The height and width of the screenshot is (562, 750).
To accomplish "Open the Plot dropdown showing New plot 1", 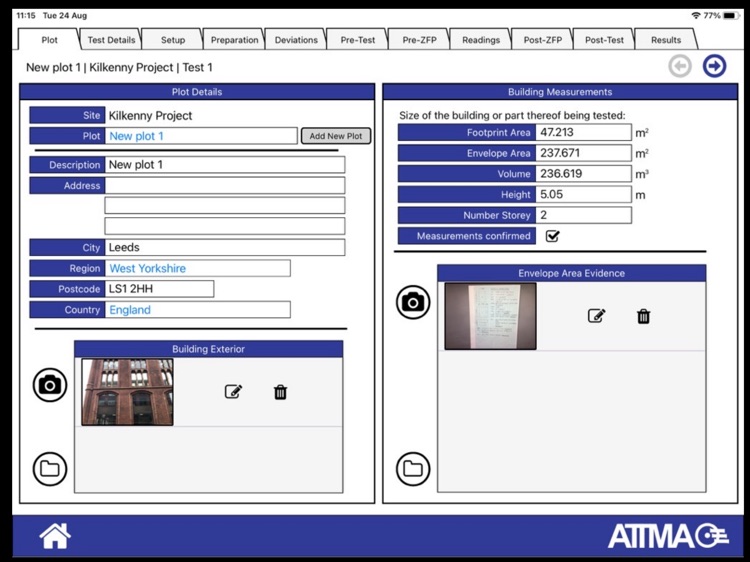I will [x=201, y=136].
